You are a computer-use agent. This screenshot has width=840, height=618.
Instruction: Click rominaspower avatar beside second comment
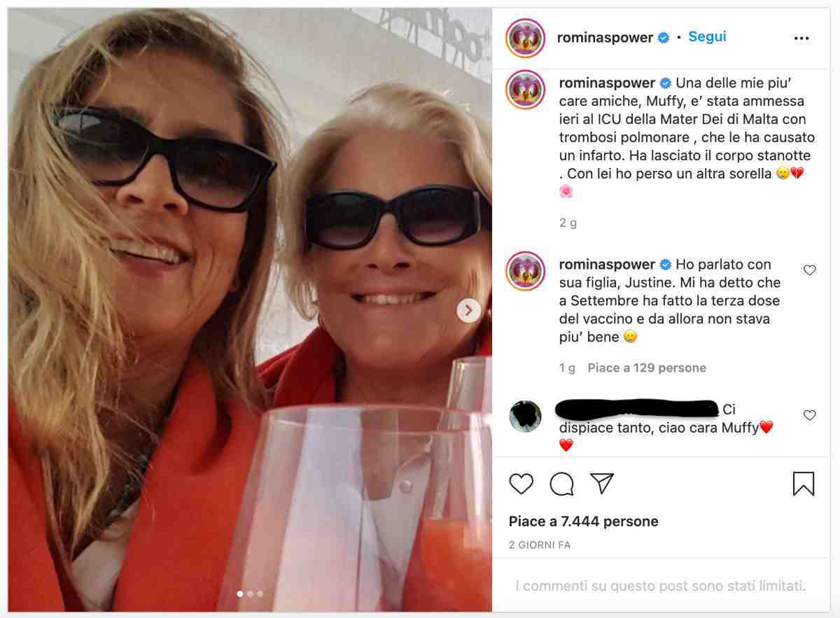[525, 271]
